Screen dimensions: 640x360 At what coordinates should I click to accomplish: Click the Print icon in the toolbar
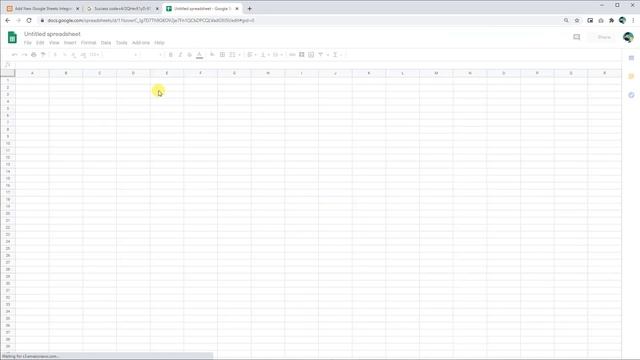[34, 55]
